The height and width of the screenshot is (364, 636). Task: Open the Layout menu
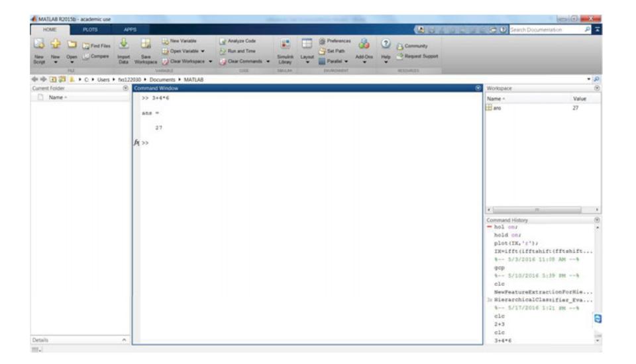coord(307,52)
